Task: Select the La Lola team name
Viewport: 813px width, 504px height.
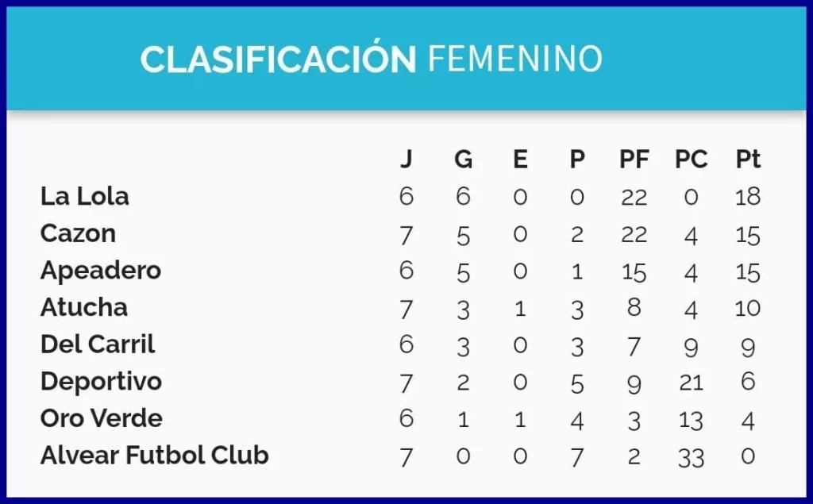Action: pyautogui.click(x=84, y=197)
